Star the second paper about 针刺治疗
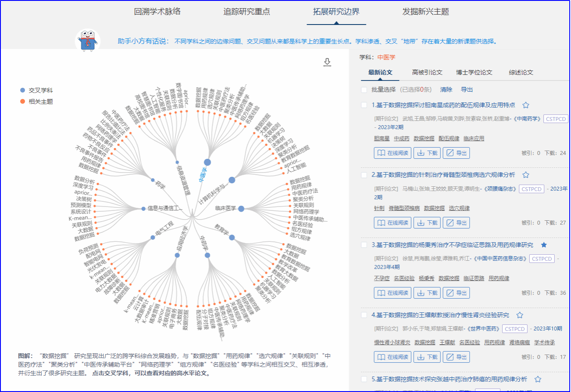Image resolution: width=571 pixels, height=392 pixels. click(525, 175)
